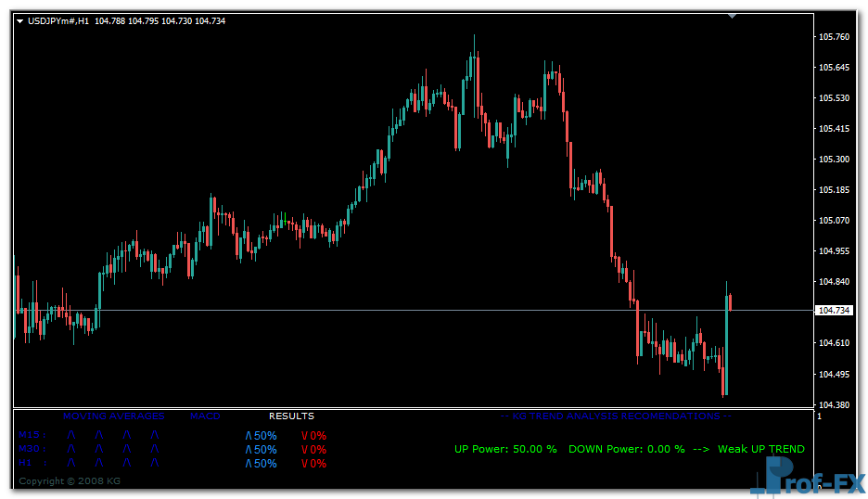Screen dimensions: 868x499
Task: Select the MACD column header
Action: coord(205,416)
